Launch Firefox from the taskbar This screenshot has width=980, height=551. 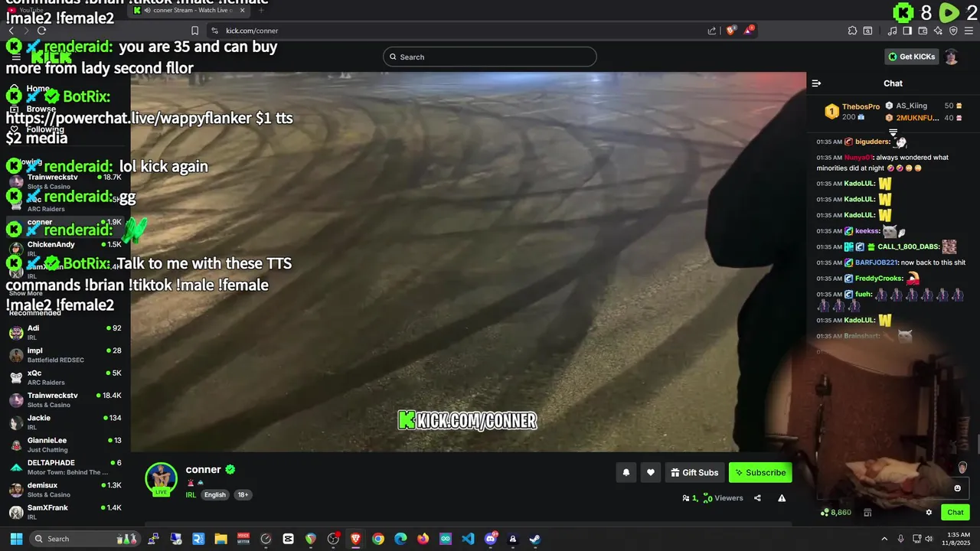point(423,539)
